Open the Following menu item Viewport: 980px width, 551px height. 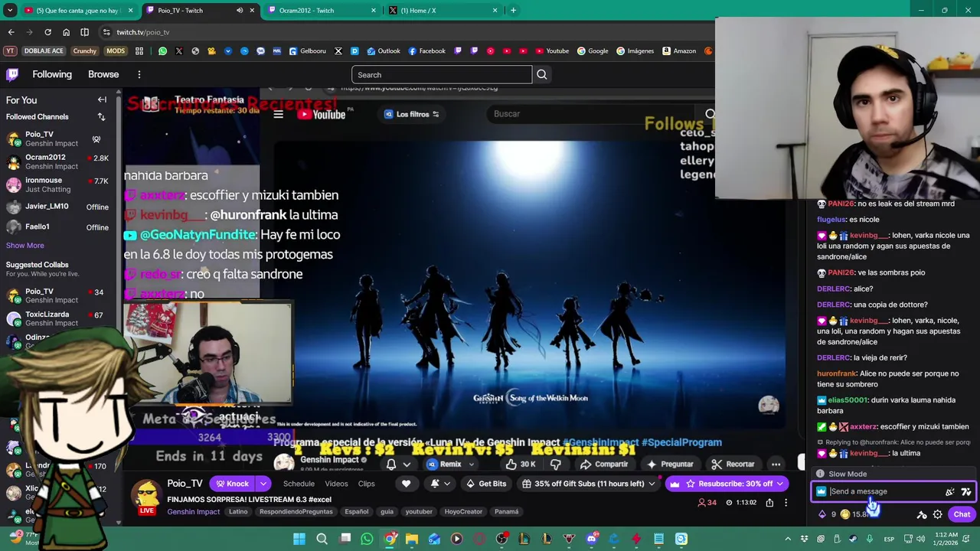[x=52, y=74]
